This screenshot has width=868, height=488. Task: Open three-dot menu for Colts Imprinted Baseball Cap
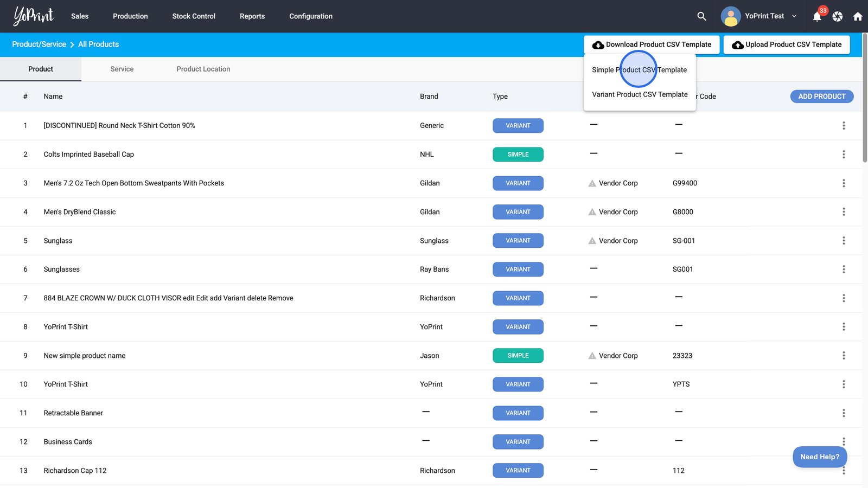pyautogui.click(x=844, y=155)
